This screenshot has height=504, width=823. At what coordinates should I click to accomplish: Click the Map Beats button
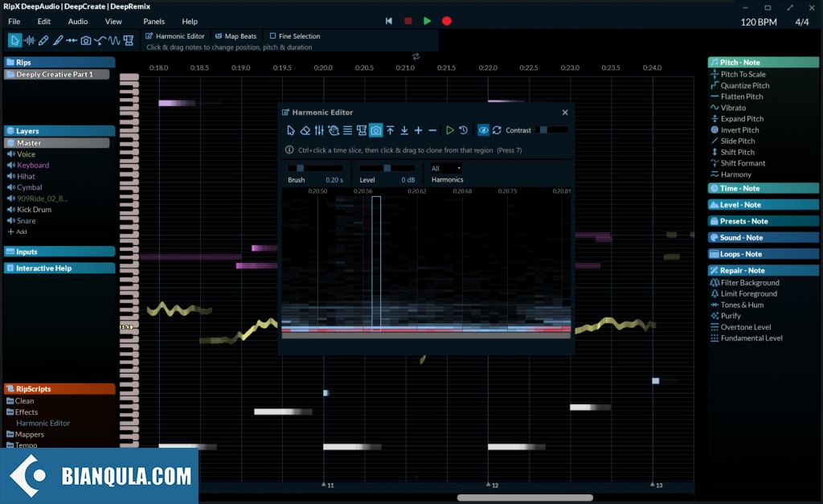[236, 36]
